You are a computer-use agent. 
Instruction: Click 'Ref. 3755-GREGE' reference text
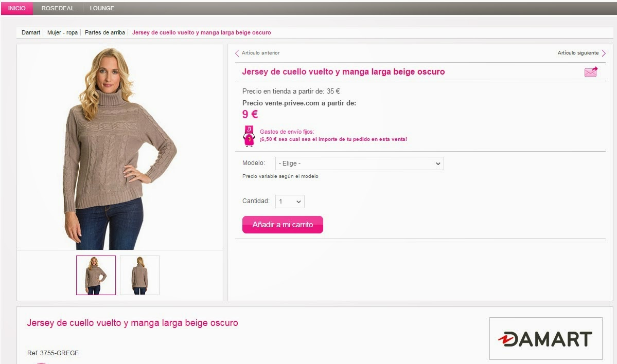point(53,353)
